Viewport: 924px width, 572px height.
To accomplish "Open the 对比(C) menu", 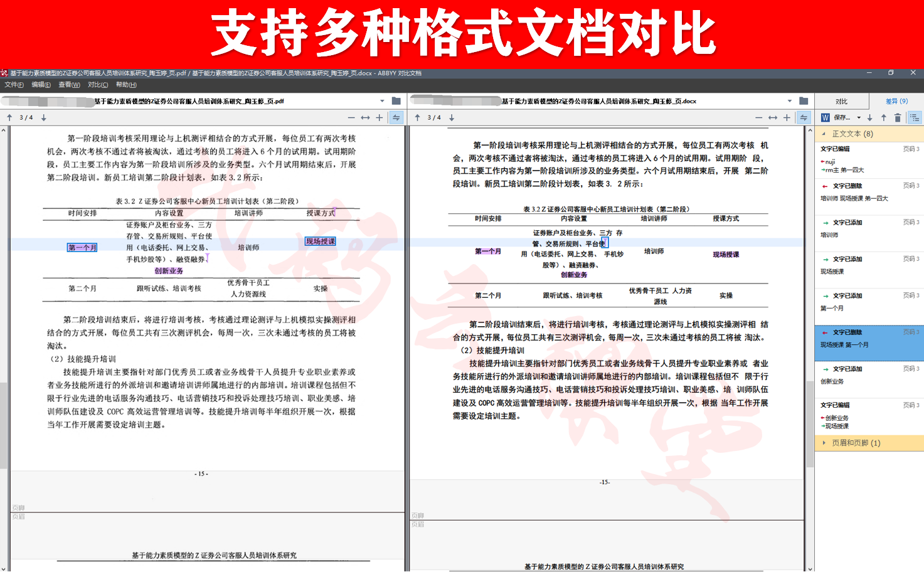I will (x=98, y=85).
